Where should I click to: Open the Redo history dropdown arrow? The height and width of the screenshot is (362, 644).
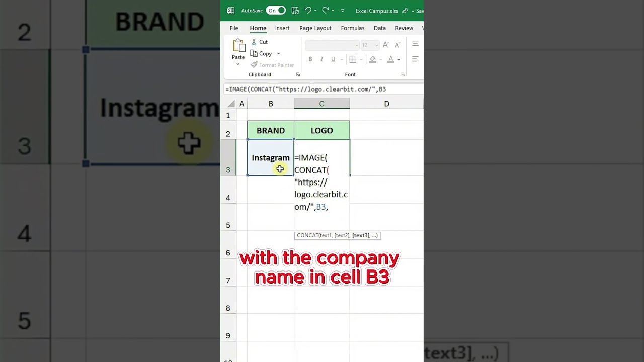tap(333, 10)
